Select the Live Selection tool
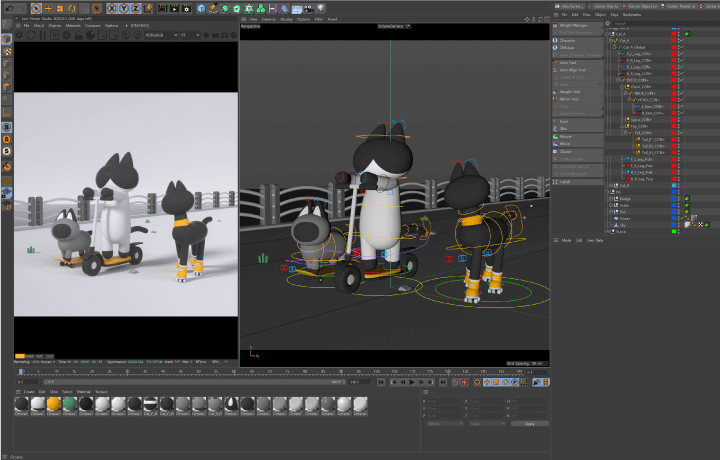720x460 pixels. pos(36,8)
